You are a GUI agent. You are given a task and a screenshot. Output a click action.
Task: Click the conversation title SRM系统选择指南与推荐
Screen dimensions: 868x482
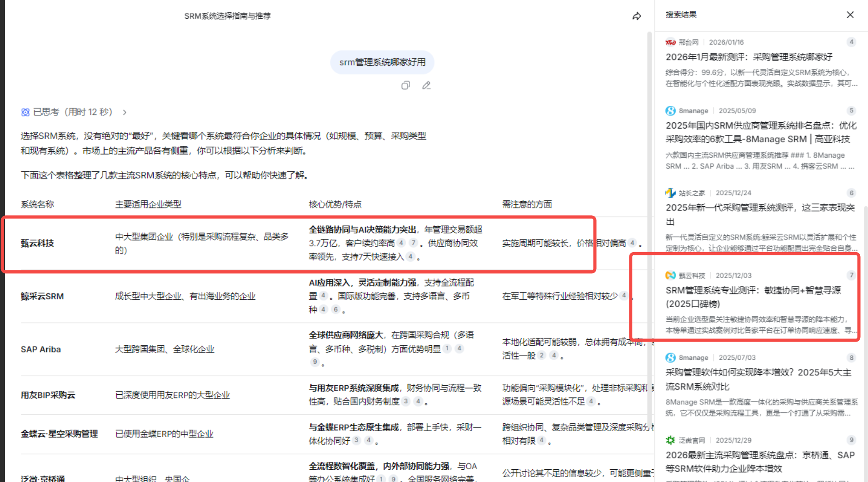[227, 16]
